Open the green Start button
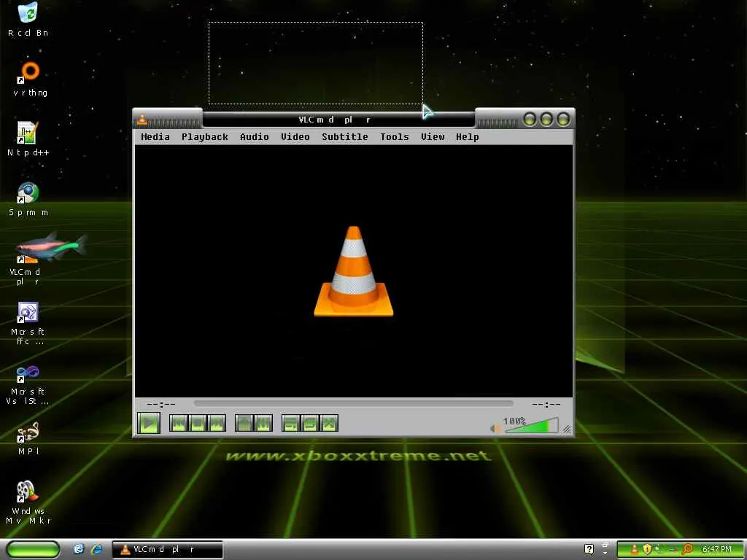This screenshot has height=560, width=747. [x=33, y=549]
